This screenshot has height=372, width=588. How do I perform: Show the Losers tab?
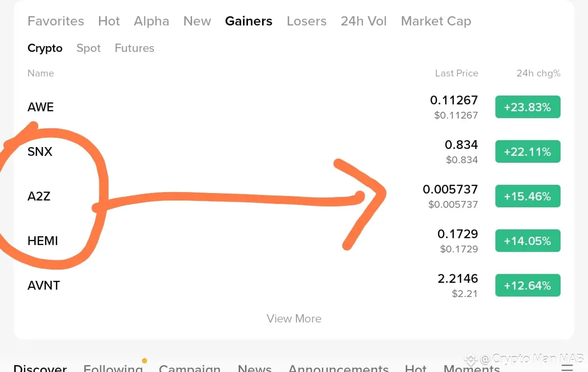pyautogui.click(x=307, y=21)
